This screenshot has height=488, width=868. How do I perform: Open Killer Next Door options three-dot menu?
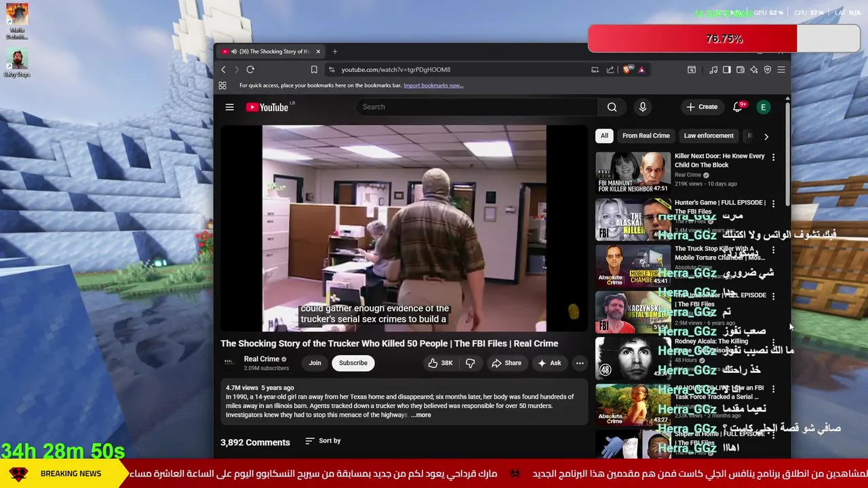773,157
